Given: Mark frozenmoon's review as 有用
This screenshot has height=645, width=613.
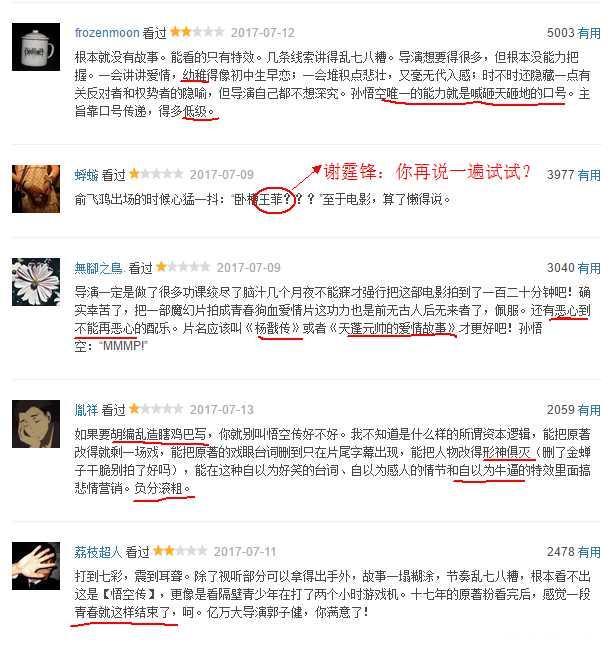Looking at the screenshot, I should tap(589, 33).
